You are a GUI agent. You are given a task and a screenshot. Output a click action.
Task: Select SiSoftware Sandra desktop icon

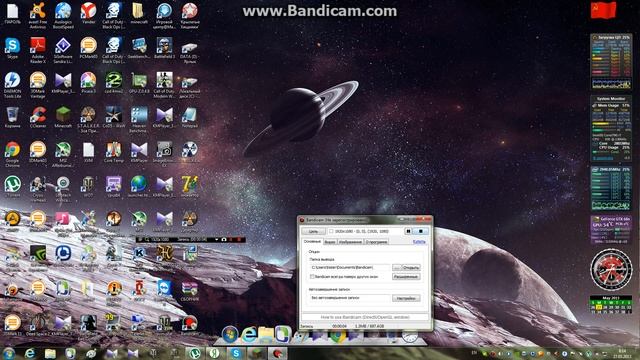pyautogui.click(x=63, y=50)
